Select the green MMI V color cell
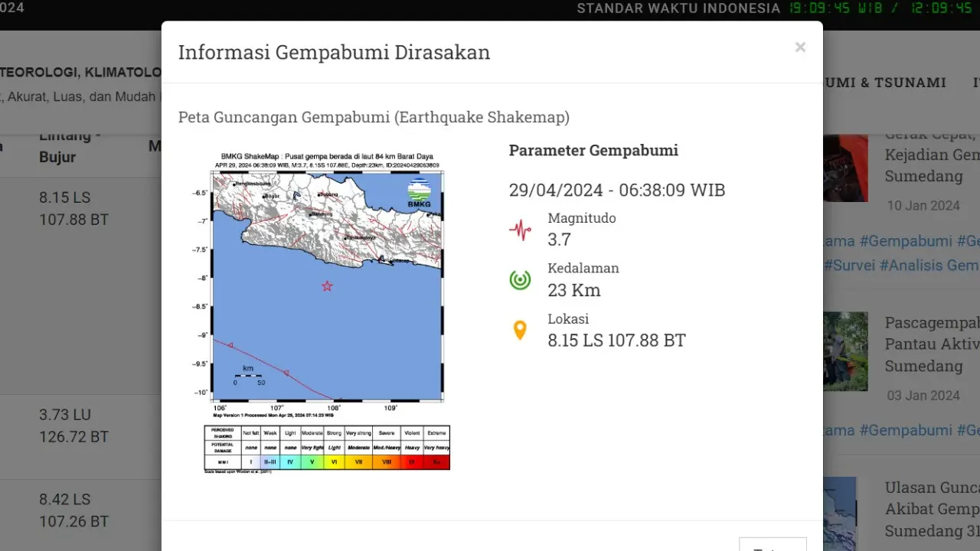Screen dimensions: 980x551 [312, 462]
